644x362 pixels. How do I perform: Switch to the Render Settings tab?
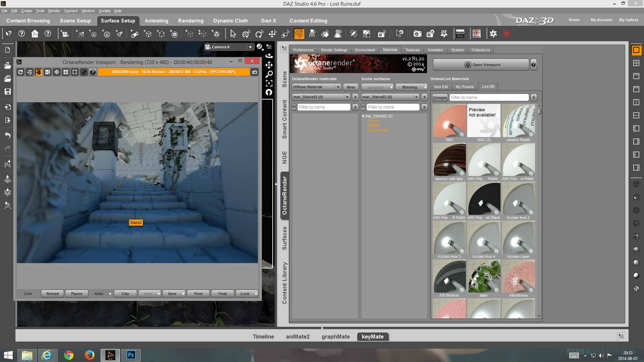point(334,50)
